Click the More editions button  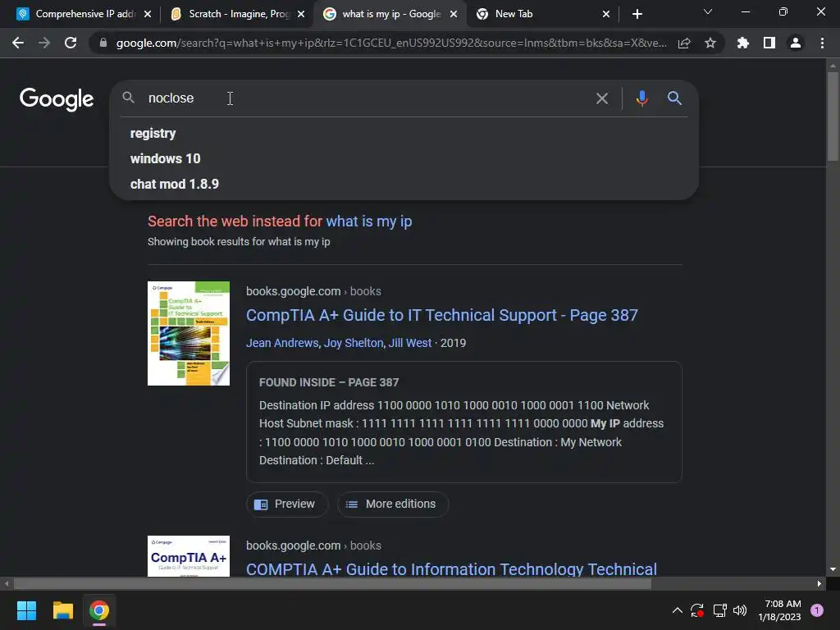coord(393,504)
